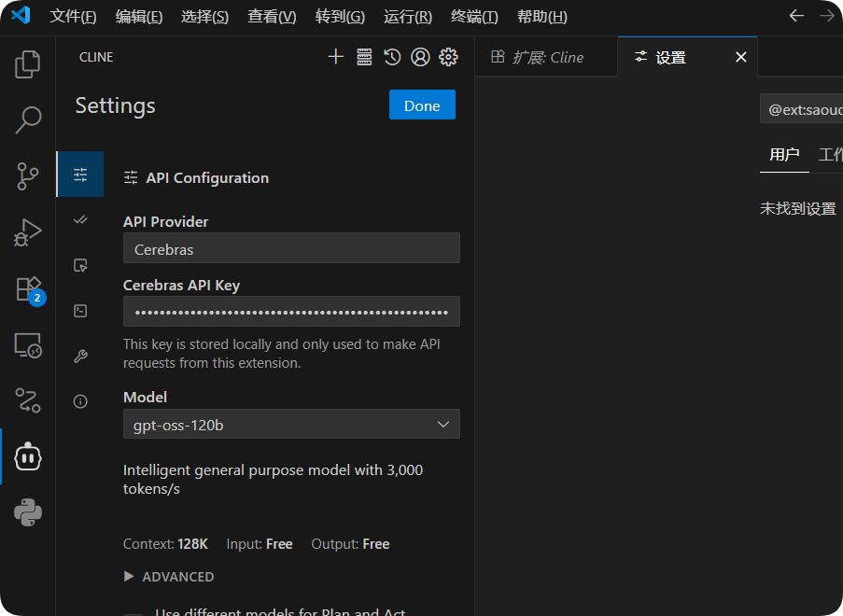Click the Cerebras API Key field
The image size is (843, 616).
click(291, 312)
